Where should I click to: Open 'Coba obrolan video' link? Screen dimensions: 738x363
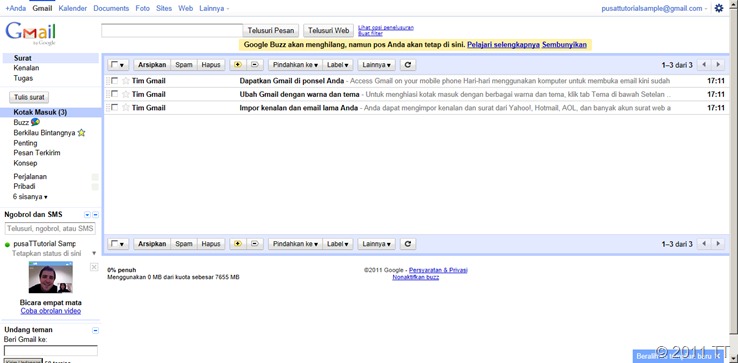tap(51, 311)
